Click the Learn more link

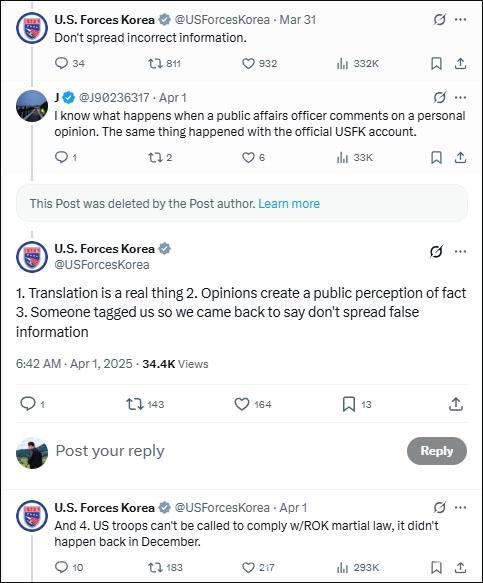pos(289,204)
